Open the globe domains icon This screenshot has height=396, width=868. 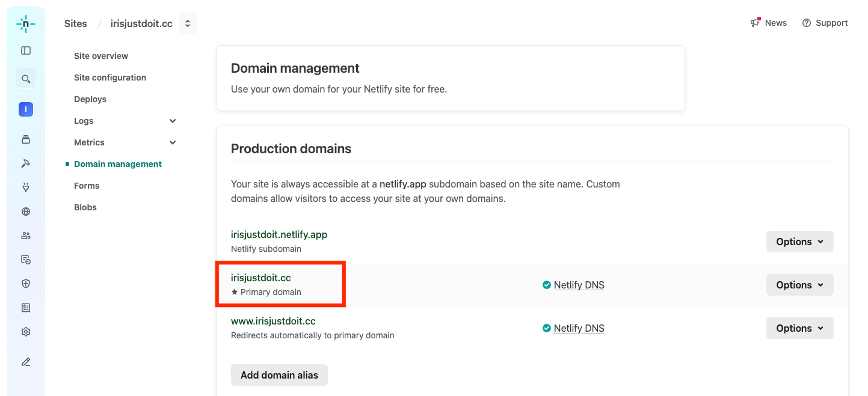coord(26,212)
